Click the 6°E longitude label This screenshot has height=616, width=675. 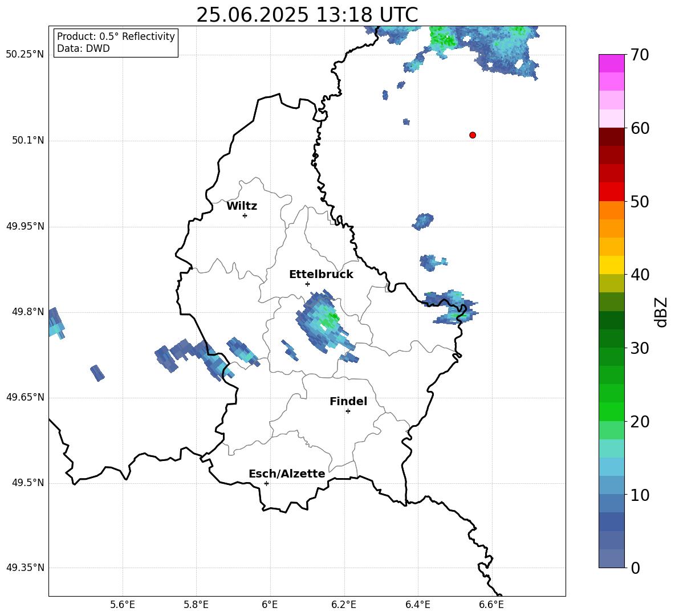pyautogui.click(x=270, y=605)
